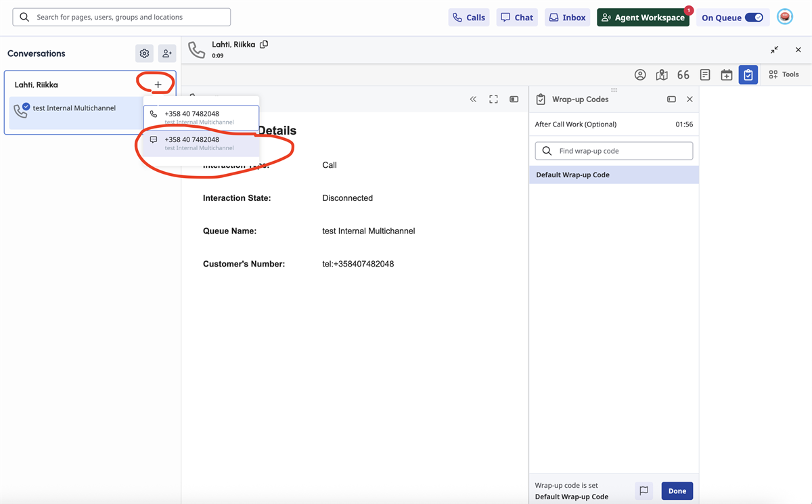Toggle fullscreen view of interaction details

(493, 99)
